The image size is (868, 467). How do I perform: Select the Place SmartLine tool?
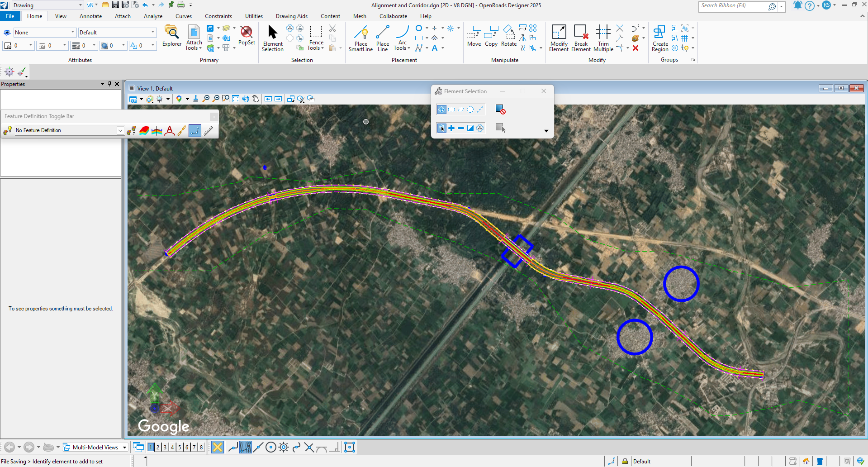[360, 38]
